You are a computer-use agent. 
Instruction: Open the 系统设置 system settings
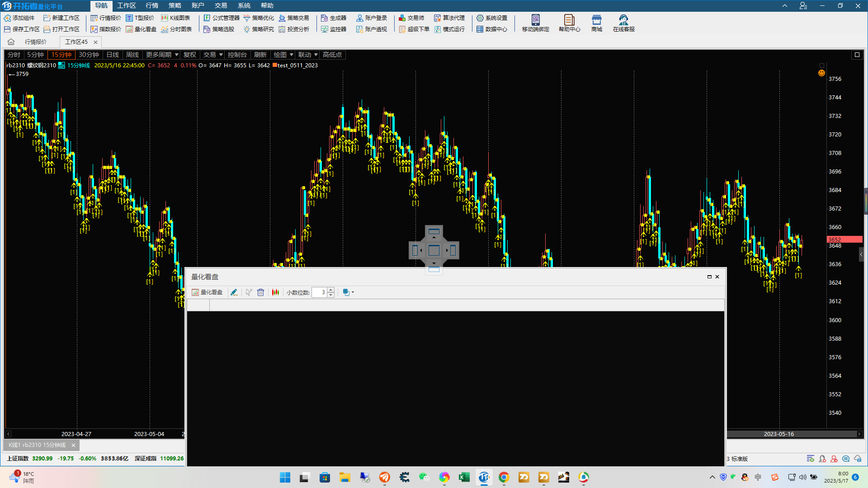click(492, 18)
